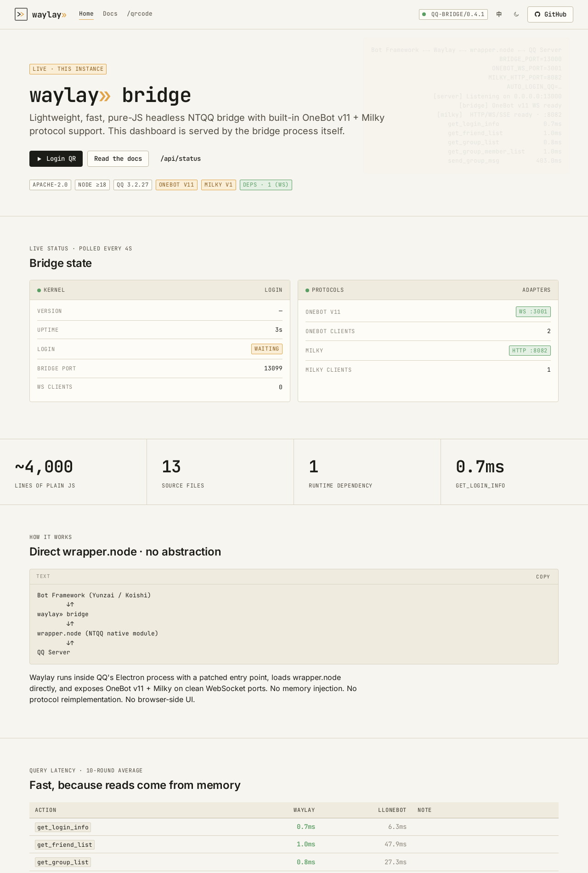Click the bridge port value 13099
588x873 pixels.
pyautogui.click(x=273, y=368)
